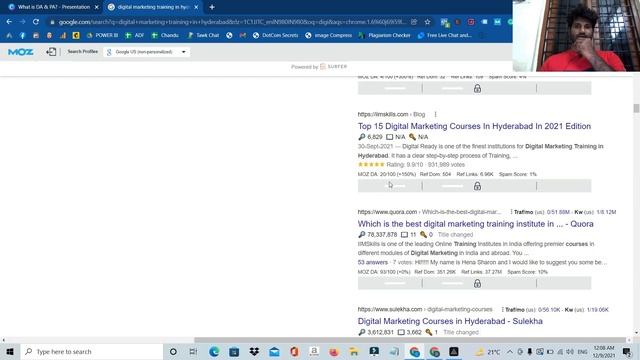Switch to the active Chrome taskbar window
The height and width of the screenshot is (360, 640).
(414, 351)
